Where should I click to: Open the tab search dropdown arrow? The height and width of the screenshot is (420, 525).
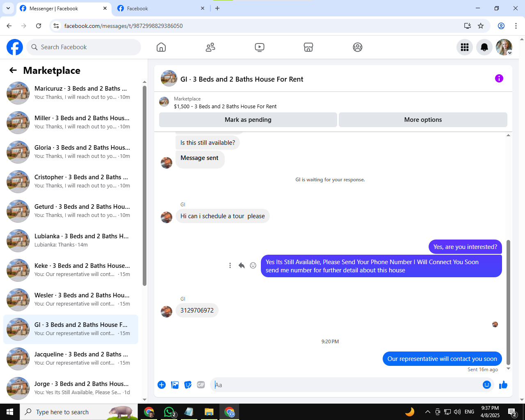coord(8,8)
